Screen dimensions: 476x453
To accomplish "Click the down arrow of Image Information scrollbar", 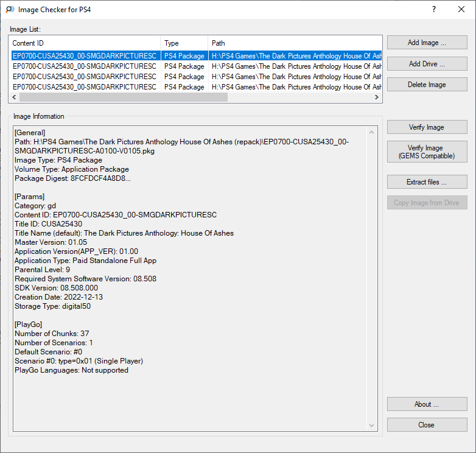I will [x=371, y=426].
